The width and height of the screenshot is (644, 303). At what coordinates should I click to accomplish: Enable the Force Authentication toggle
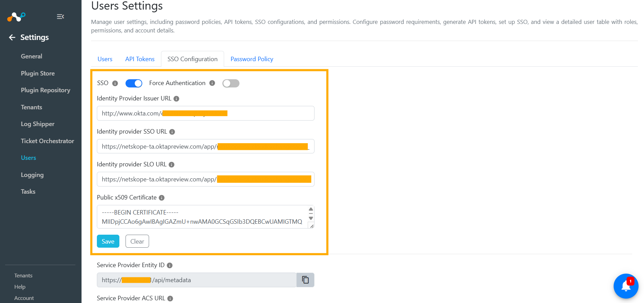click(231, 83)
